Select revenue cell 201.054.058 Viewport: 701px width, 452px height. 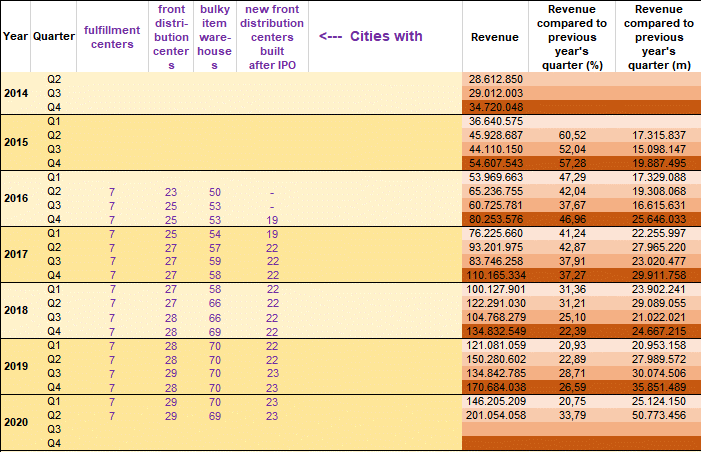(x=495, y=415)
